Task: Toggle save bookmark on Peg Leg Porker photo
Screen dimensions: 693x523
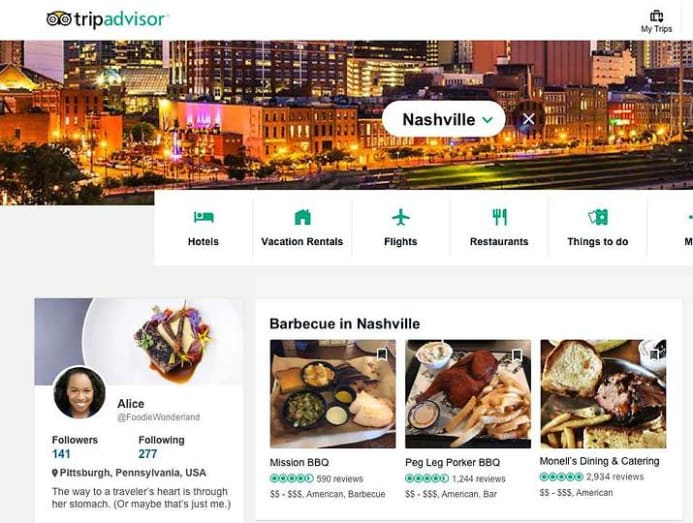Action: coord(517,354)
